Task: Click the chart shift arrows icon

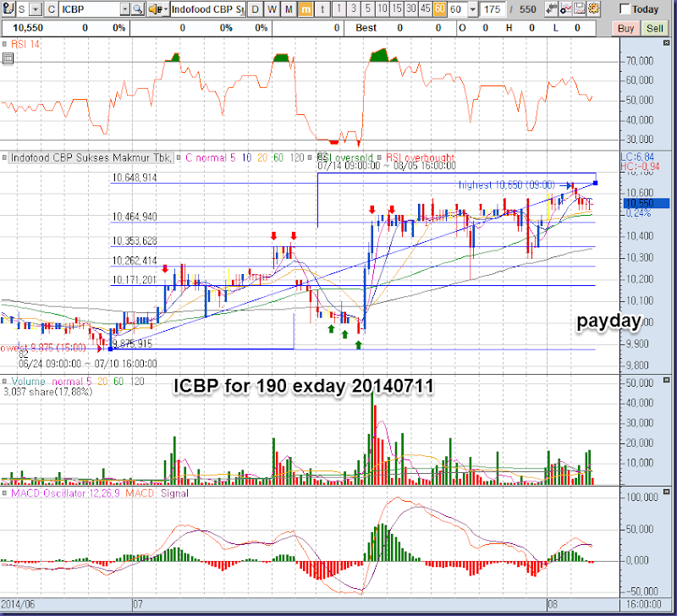Action: click(552, 8)
